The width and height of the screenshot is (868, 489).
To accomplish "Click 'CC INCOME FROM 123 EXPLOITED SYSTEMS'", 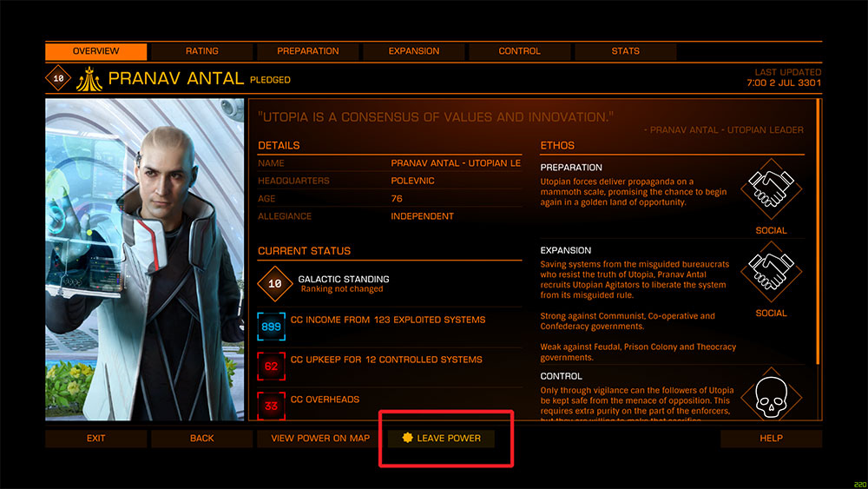I will click(388, 320).
